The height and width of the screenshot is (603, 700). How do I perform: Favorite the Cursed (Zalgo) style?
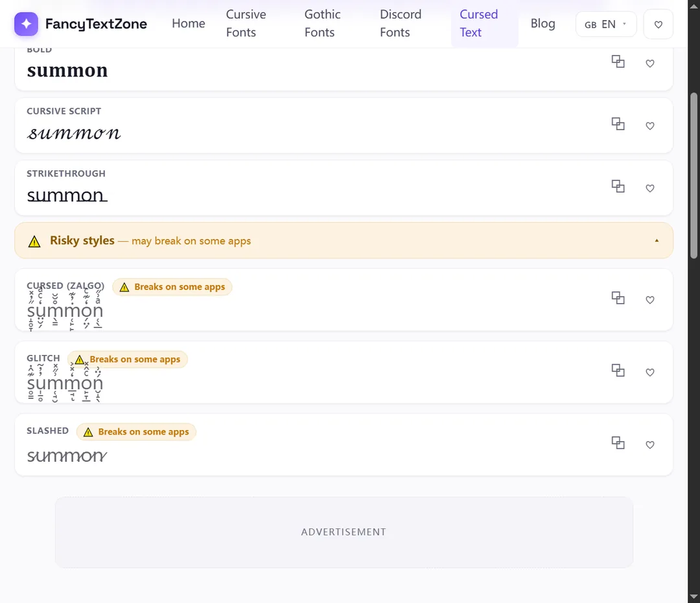pos(650,300)
